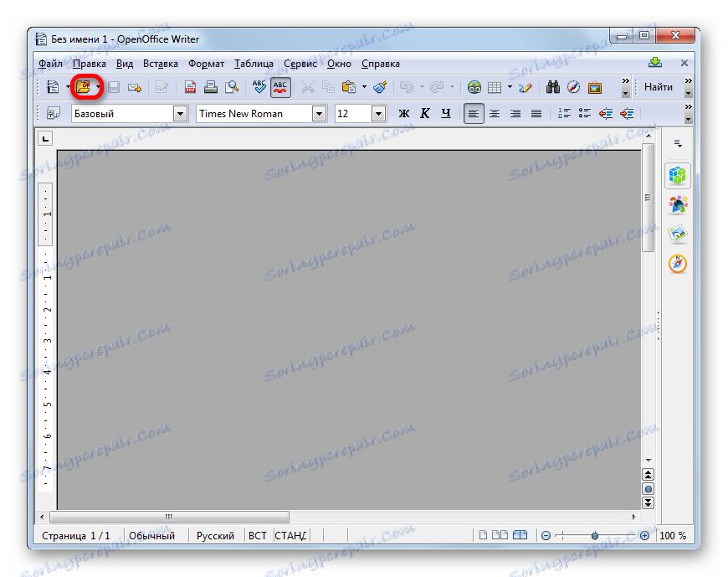Screen dimensions: 728x577
Task: Expand the New document dropdown arrow
Action: point(67,87)
